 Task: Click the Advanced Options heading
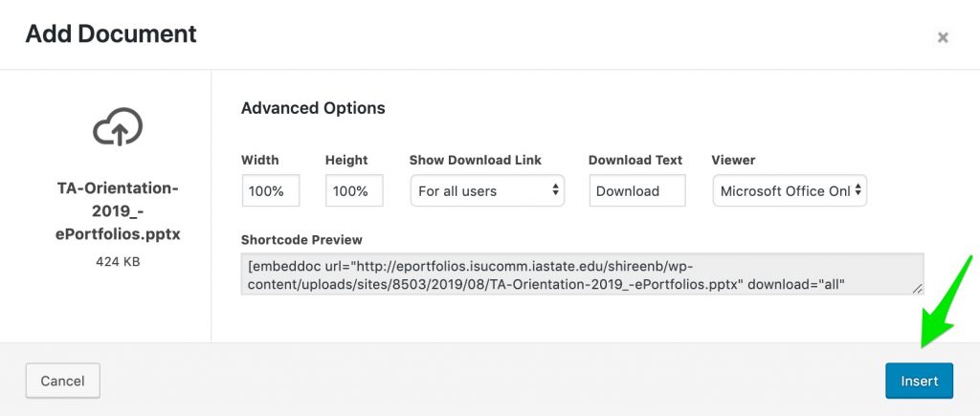313,108
